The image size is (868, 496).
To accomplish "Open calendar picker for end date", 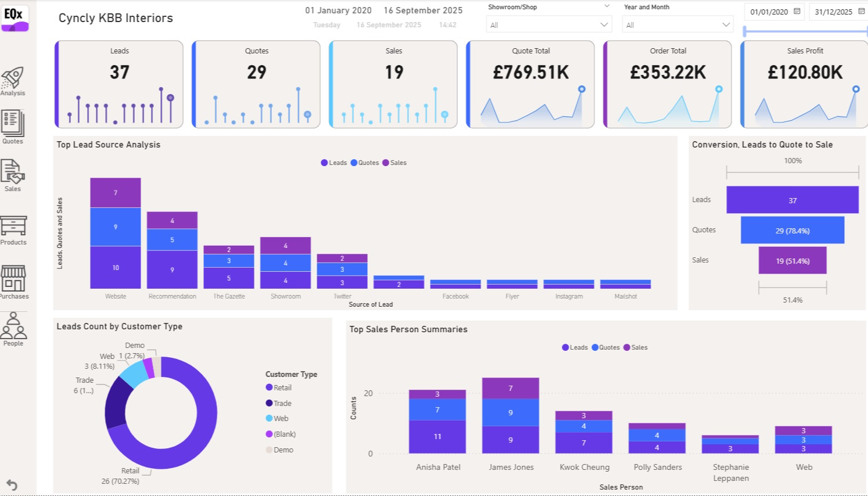I will point(861,12).
